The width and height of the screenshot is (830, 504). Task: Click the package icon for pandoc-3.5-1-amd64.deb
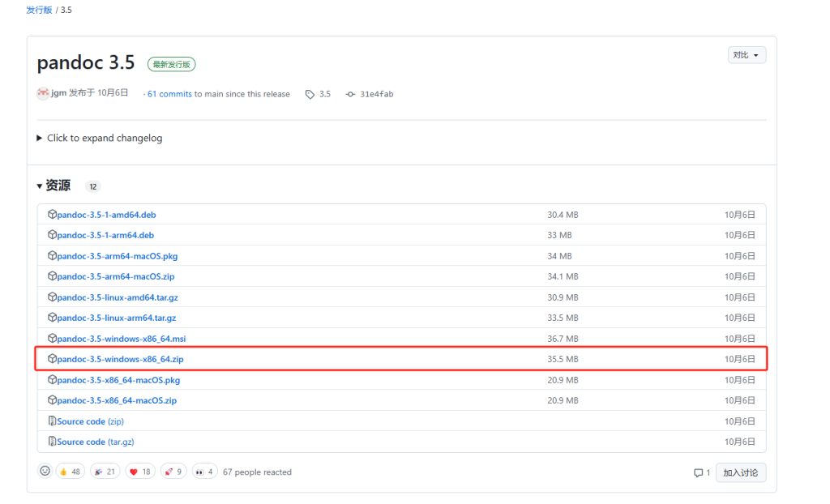52,215
